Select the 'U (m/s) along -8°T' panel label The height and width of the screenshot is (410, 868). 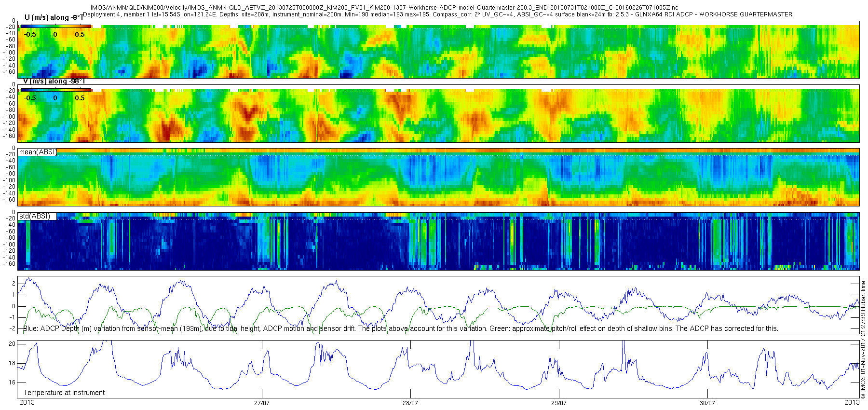click(54, 18)
